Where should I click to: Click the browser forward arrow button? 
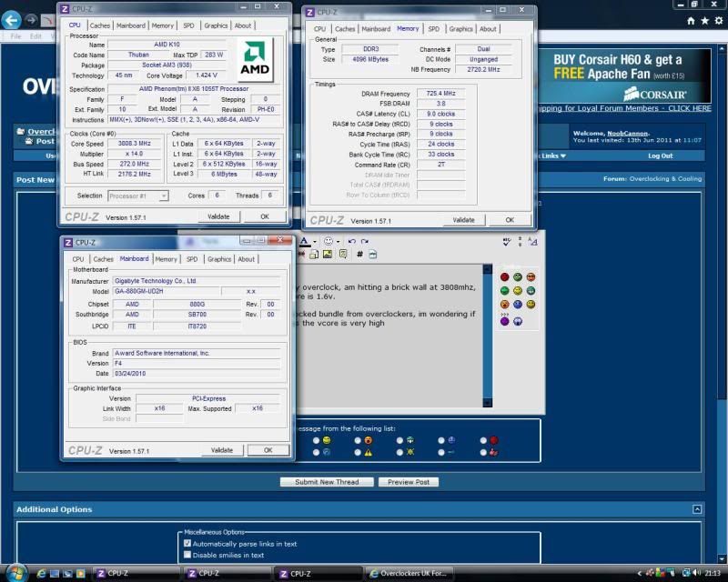31,19
